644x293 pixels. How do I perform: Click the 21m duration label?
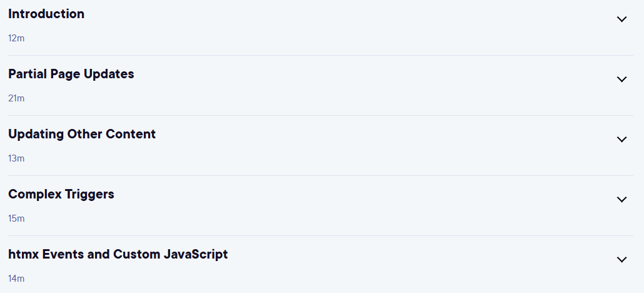16,98
